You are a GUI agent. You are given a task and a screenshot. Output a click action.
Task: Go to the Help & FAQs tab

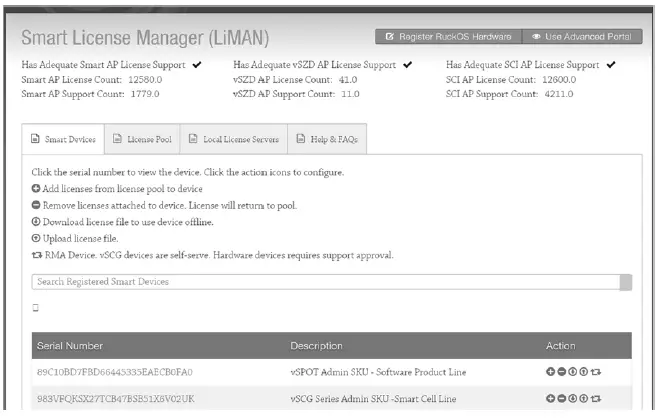(x=327, y=139)
